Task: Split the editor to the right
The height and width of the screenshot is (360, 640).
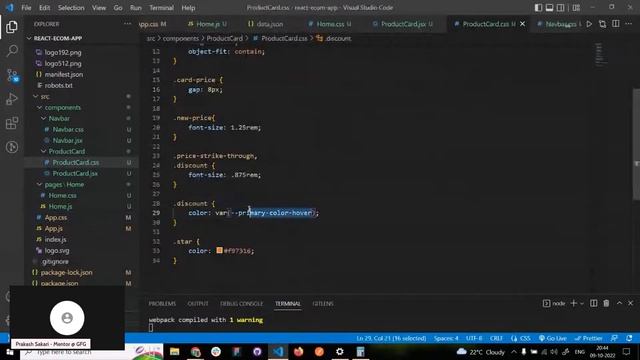Action: coord(616,24)
